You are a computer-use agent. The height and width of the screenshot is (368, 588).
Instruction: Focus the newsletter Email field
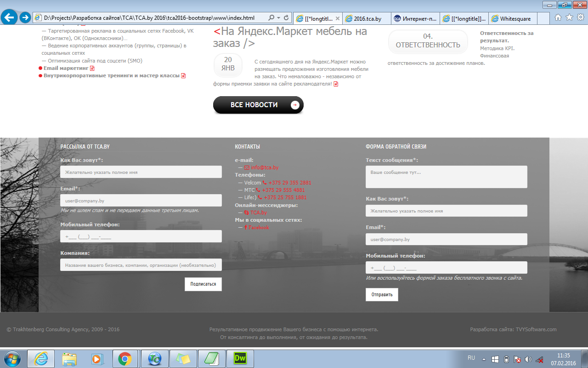141,201
